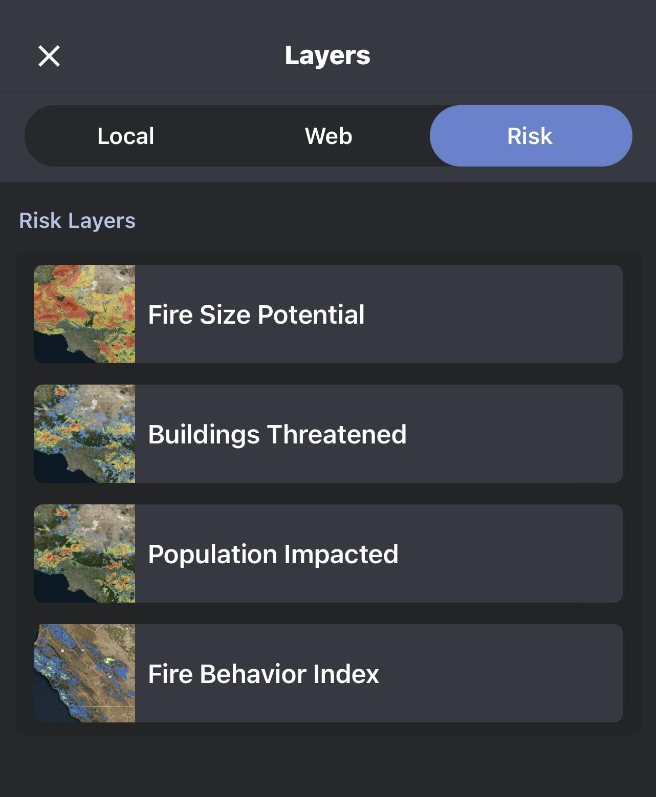Screen dimensions: 656x797
Task: Switch to the Local tab
Action: tap(126, 136)
